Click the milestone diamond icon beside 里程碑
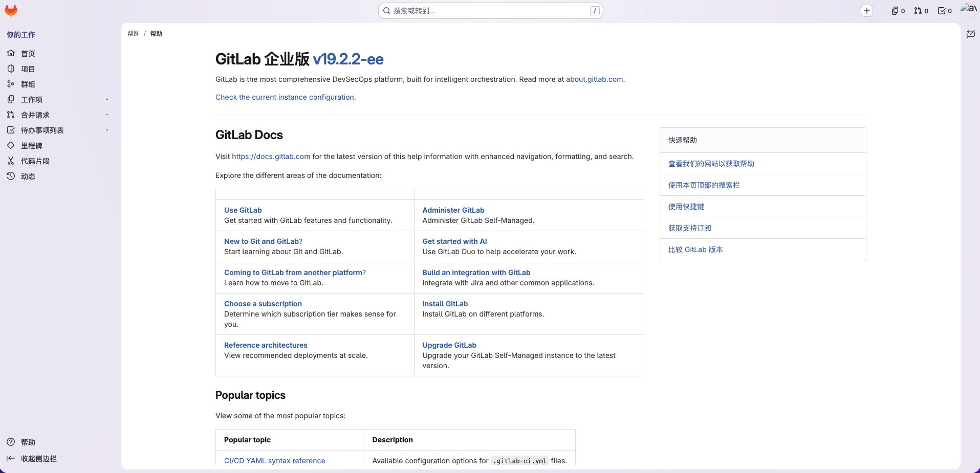Screen dimensions: 980x473 coord(11,145)
